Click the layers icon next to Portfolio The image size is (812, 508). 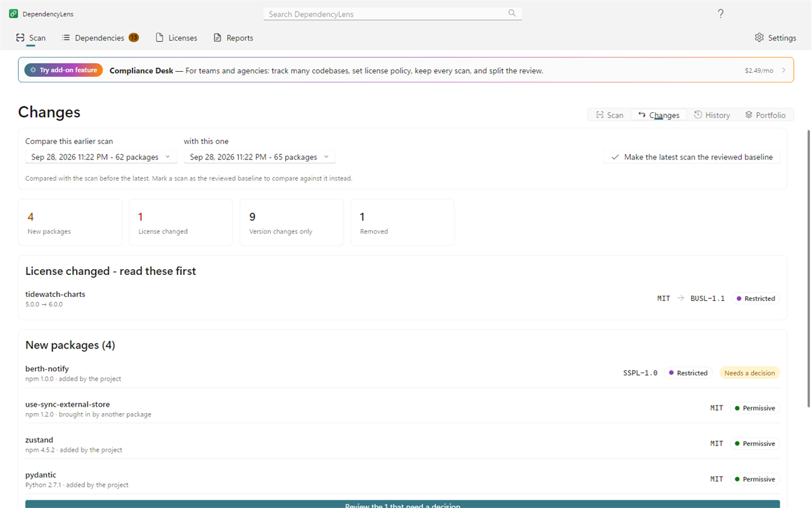pos(749,115)
